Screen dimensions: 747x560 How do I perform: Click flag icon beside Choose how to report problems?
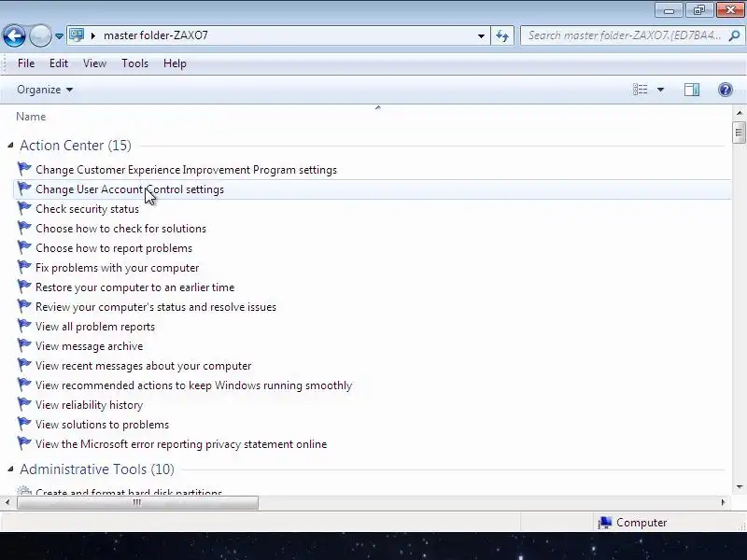[24, 247]
